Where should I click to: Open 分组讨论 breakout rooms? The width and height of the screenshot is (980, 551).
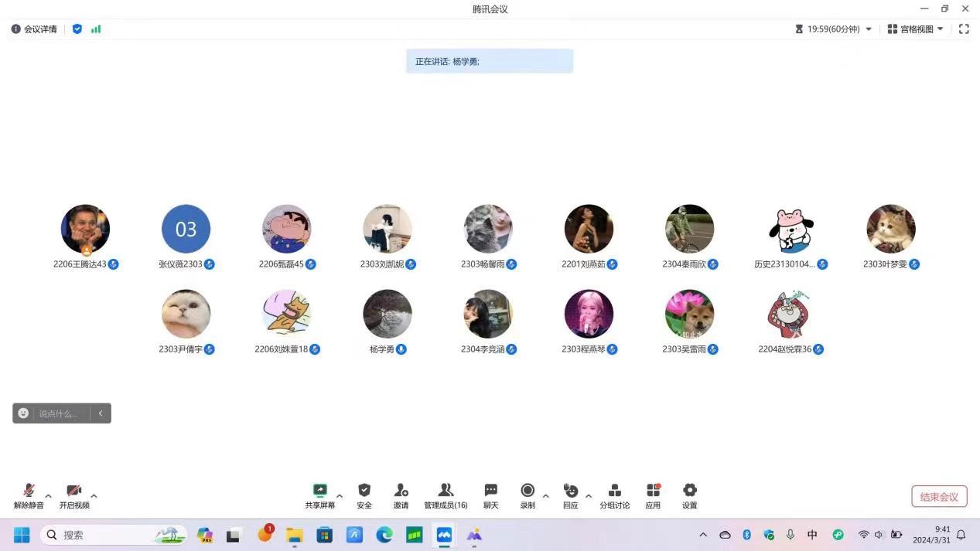pyautogui.click(x=614, y=491)
